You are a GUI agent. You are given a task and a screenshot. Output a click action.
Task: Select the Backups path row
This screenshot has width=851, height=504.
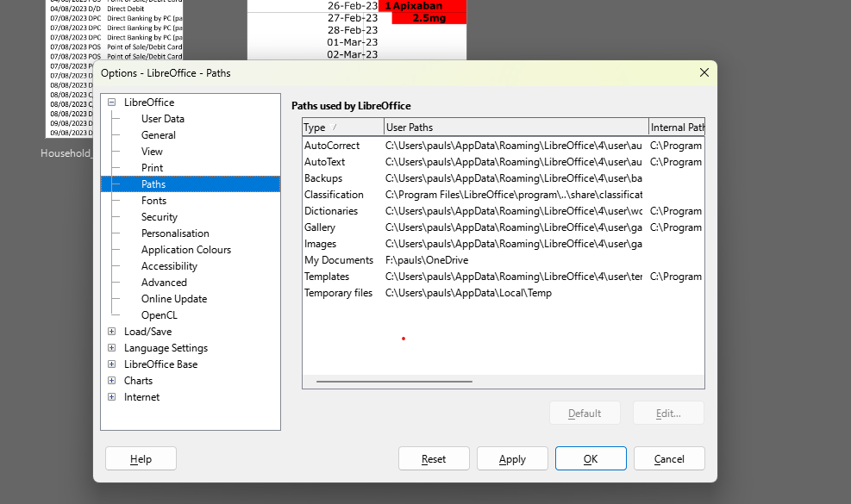click(x=504, y=178)
